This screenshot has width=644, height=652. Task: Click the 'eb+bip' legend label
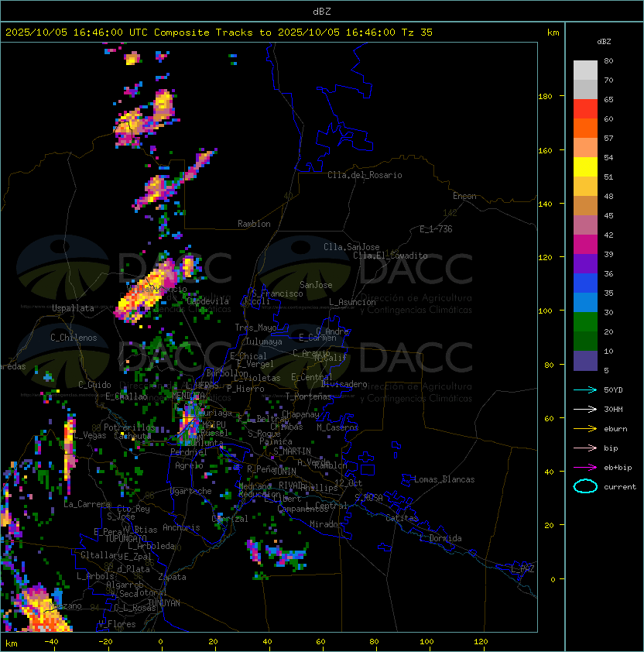click(x=618, y=468)
